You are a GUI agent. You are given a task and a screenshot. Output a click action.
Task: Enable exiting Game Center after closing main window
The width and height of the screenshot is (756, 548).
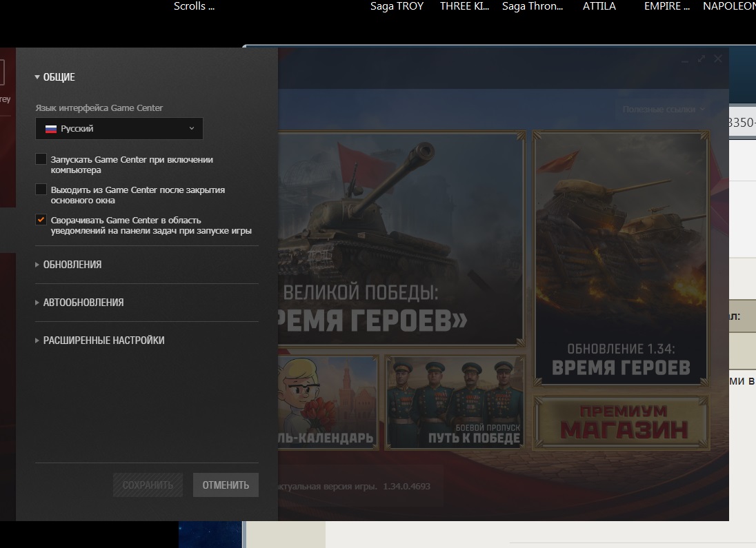click(41, 190)
